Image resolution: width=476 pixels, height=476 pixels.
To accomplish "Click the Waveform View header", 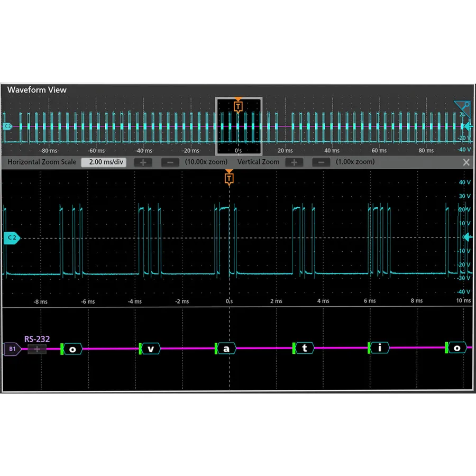I will (x=36, y=90).
